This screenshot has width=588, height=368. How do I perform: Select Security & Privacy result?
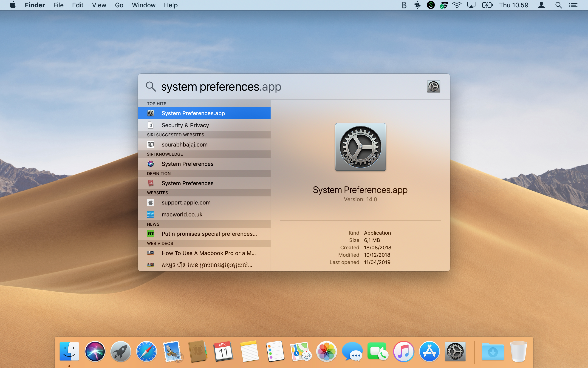coord(204,125)
